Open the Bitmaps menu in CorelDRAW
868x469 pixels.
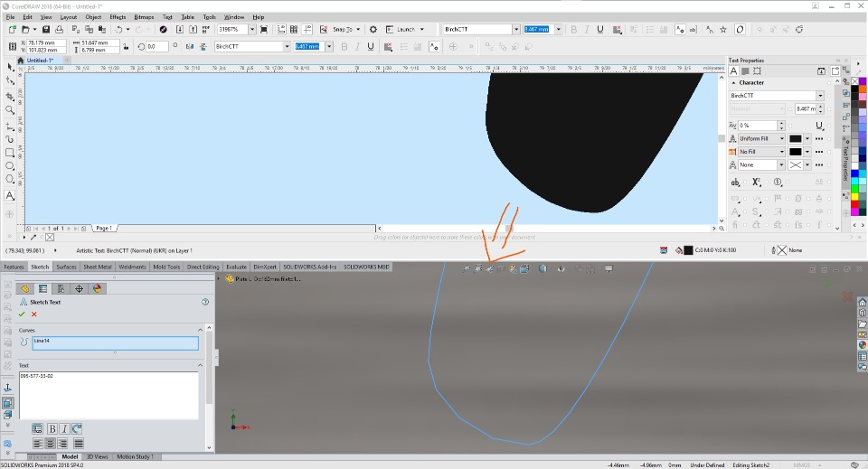tap(144, 17)
